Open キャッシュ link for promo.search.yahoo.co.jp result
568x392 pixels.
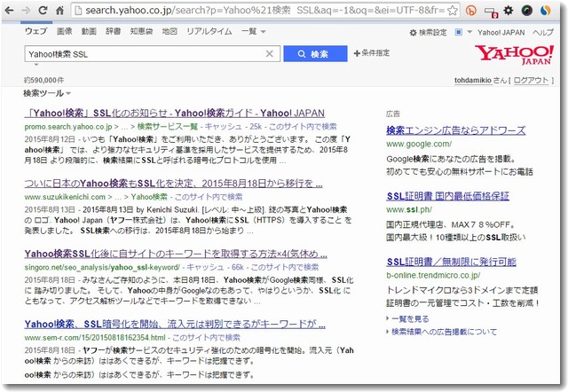click(223, 127)
